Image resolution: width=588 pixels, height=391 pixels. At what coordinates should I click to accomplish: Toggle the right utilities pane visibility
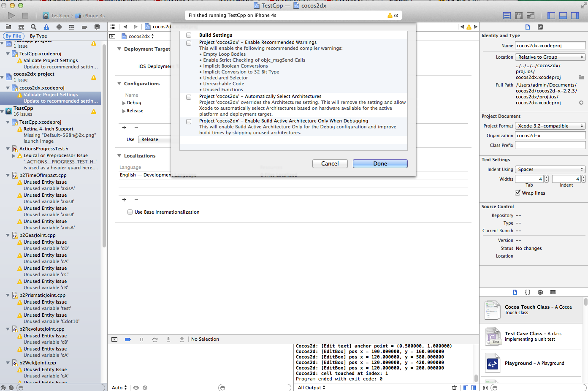(575, 16)
